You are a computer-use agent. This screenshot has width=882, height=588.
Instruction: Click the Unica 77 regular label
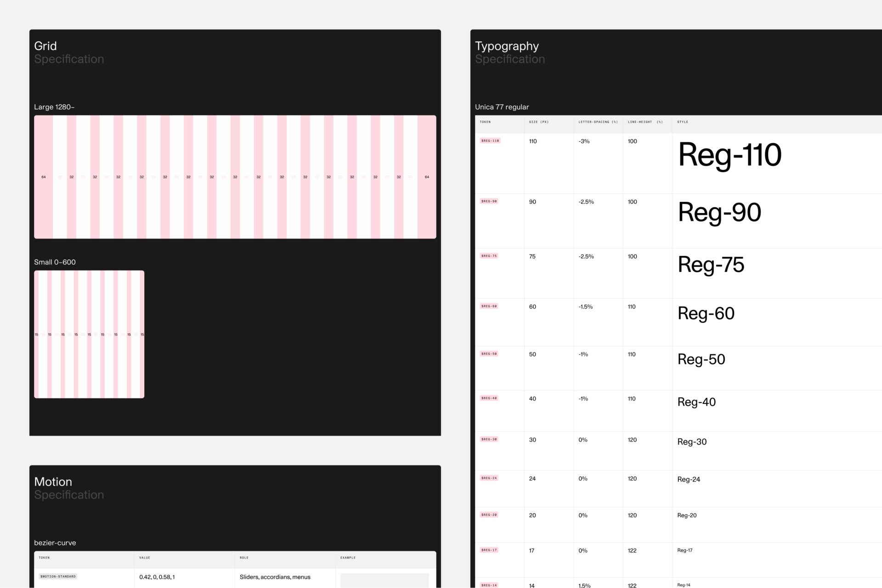coord(502,107)
